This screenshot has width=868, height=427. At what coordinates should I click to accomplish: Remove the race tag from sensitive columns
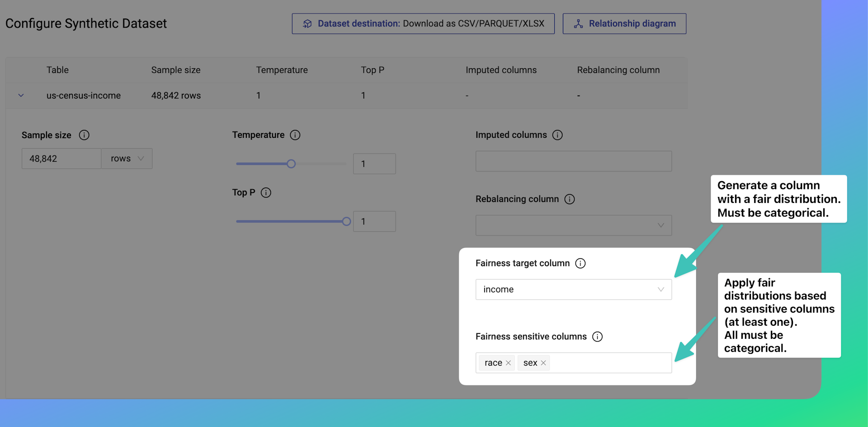[x=508, y=363]
